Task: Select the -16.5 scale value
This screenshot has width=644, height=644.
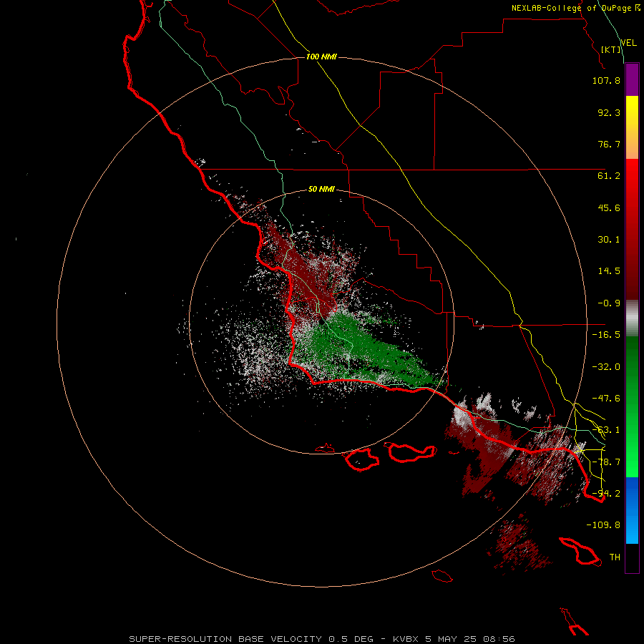Action: point(606,335)
